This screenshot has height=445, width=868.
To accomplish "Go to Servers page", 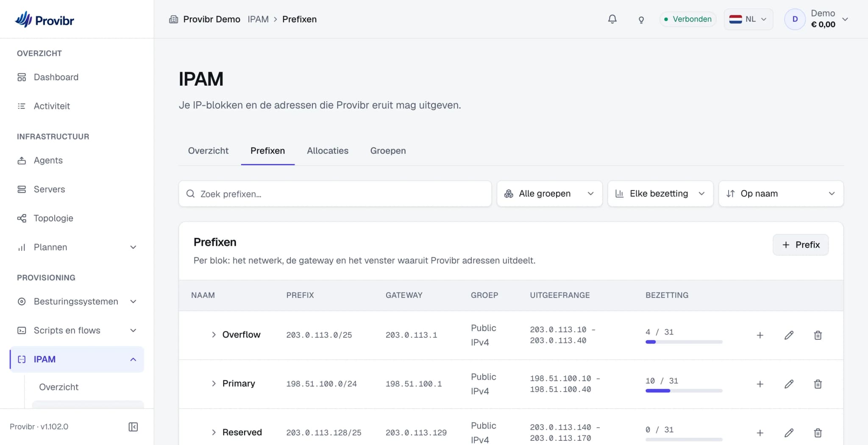I will point(77,189).
